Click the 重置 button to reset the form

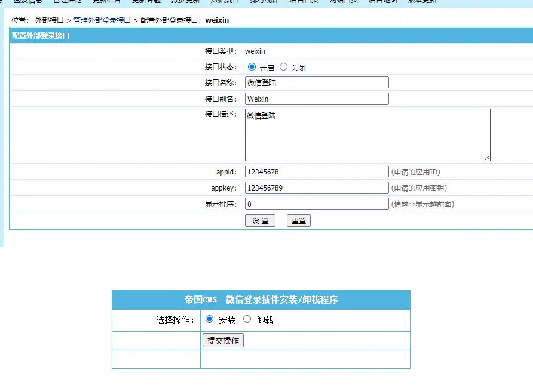click(x=298, y=220)
